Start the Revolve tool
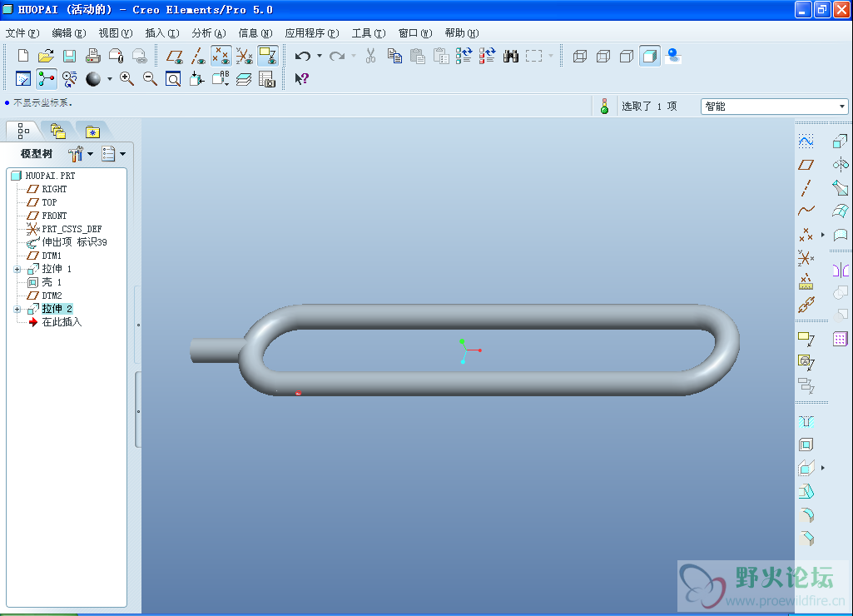Screen dimensions: 853x616 pyautogui.click(x=840, y=164)
